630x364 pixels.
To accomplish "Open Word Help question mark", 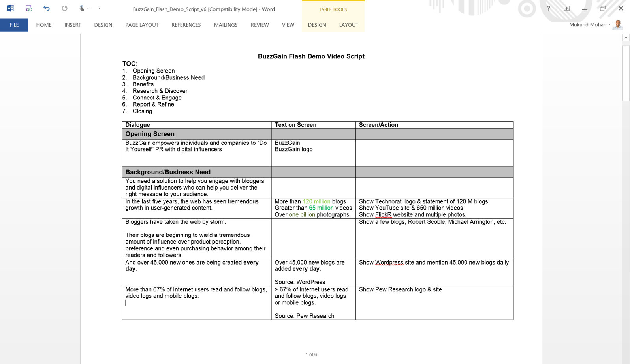I will click(x=548, y=8).
